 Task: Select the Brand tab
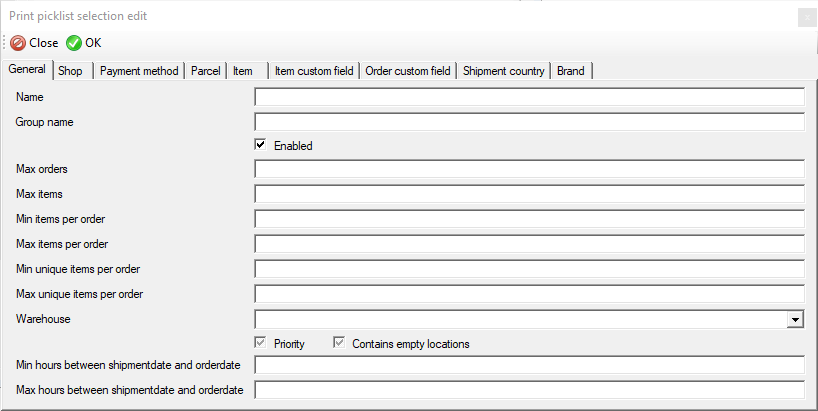tap(571, 71)
